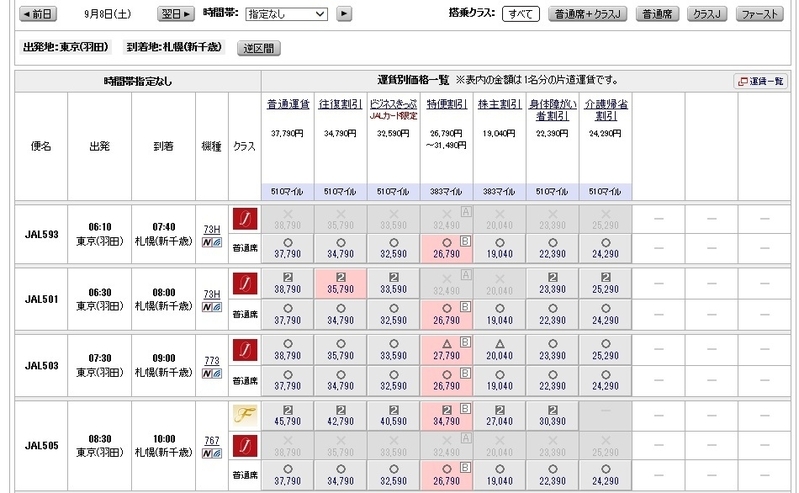Click the First class icon for JAL505
Image resolution: width=799 pixels, height=493 pixels.
click(x=245, y=415)
